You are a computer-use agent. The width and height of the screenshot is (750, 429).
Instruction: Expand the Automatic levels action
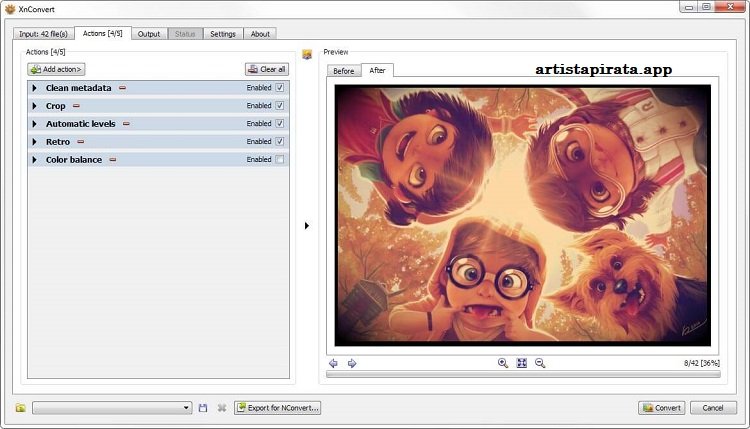tap(34, 124)
